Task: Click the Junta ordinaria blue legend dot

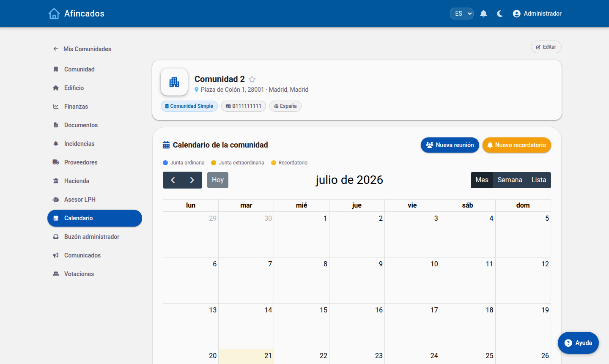Action: (165, 163)
